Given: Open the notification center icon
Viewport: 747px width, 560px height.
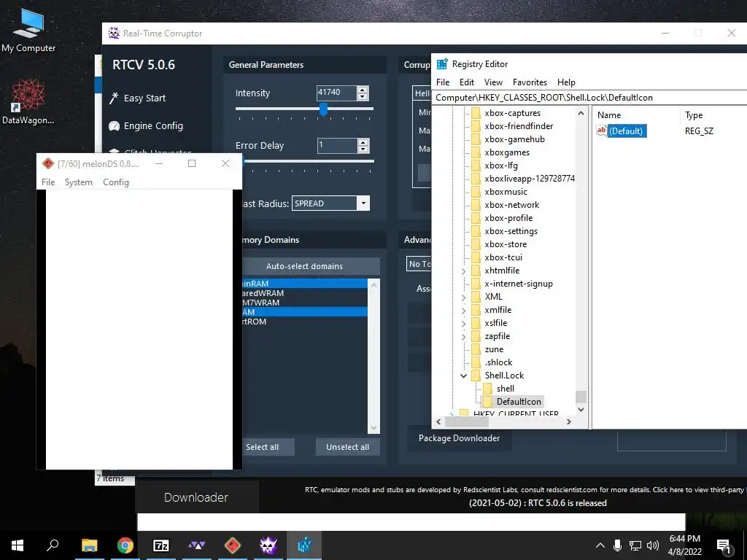Looking at the screenshot, I should point(724,546).
